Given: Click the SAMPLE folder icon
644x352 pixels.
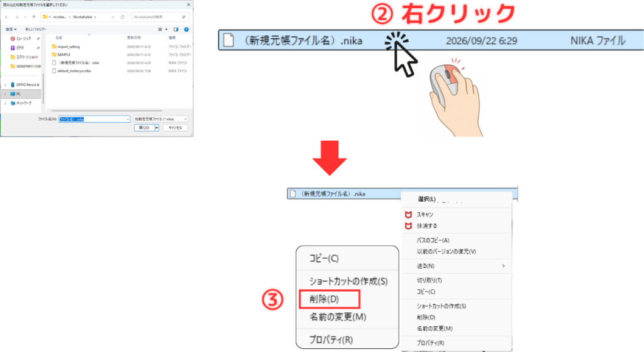Looking at the screenshot, I should point(54,55).
